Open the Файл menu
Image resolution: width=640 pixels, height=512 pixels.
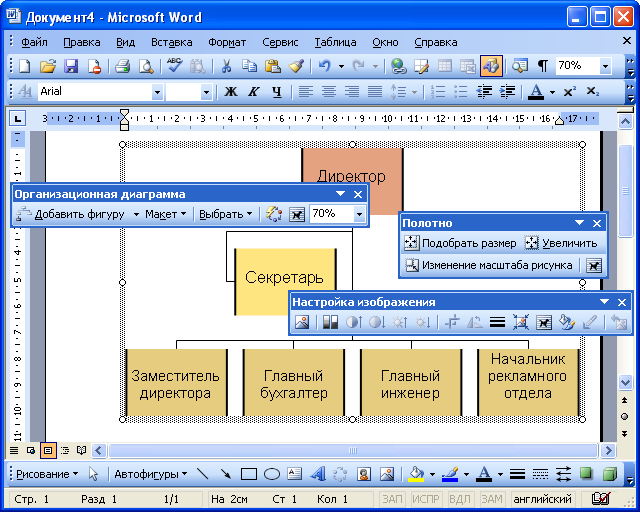[x=34, y=42]
